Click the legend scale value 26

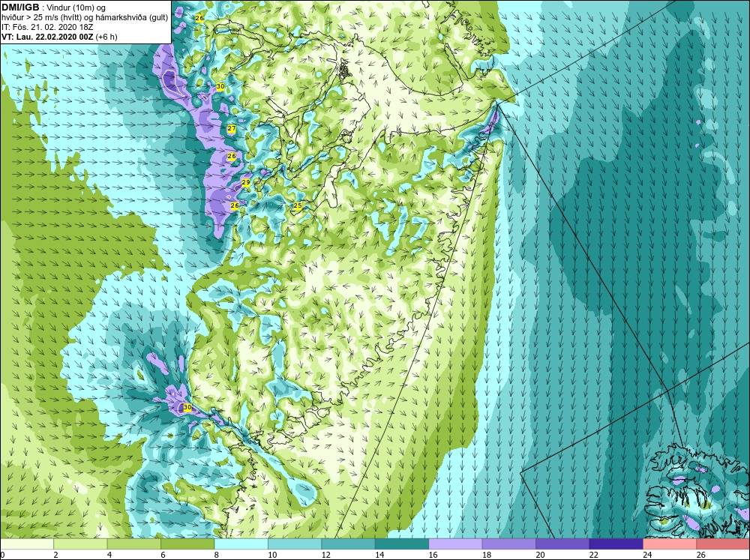pyautogui.click(x=700, y=555)
